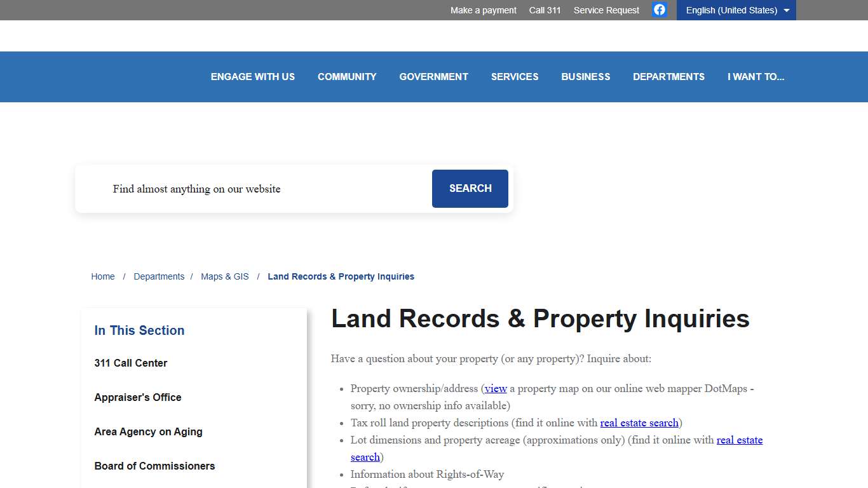Select the ENGAGE WITH US menu

(x=253, y=76)
